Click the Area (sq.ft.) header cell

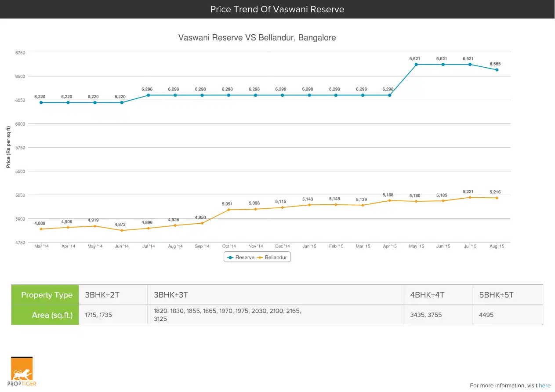[x=45, y=315]
